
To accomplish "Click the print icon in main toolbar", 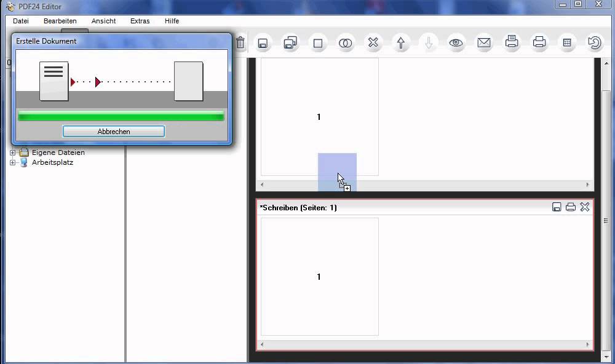I will (539, 42).
